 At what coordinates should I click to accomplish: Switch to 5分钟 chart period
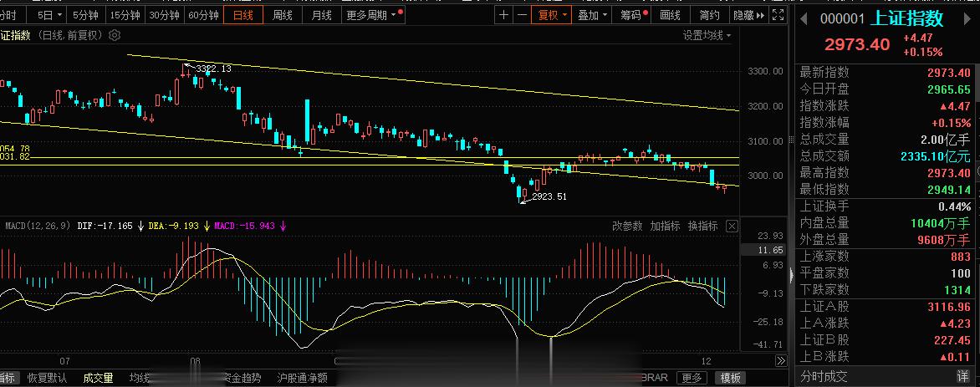[x=85, y=15]
